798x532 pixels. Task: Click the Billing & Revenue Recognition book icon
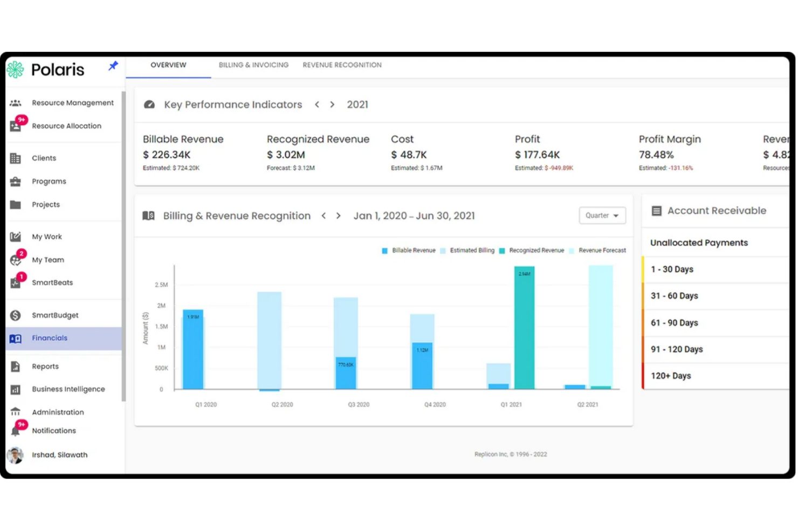tap(149, 216)
